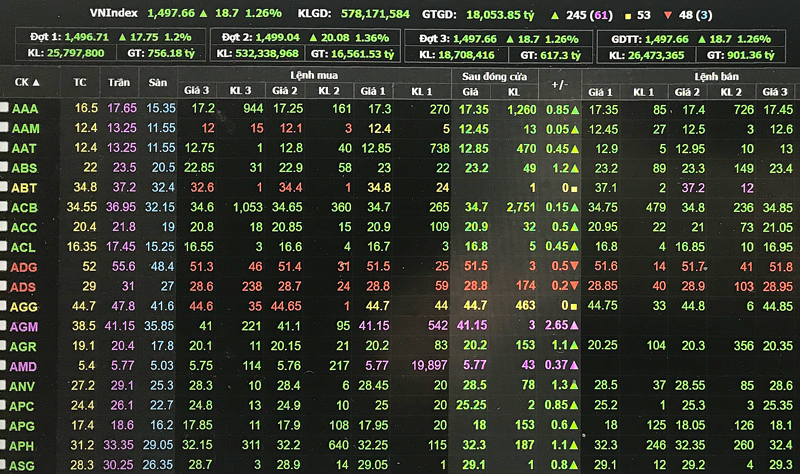Click AAA closing volume 1,260
Image resolution: width=800 pixels, height=474 pixels.
pos(521,109)
